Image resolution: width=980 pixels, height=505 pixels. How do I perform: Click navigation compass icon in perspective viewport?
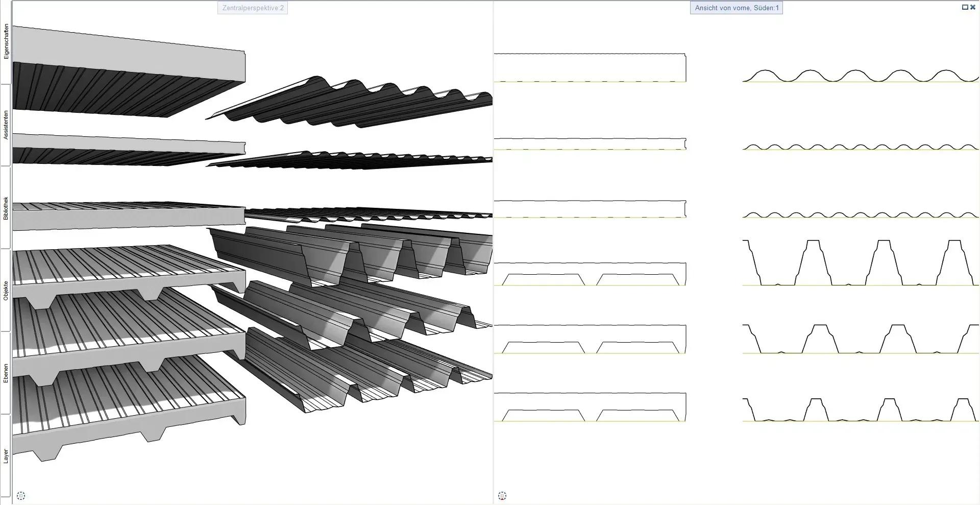[21, 496]
